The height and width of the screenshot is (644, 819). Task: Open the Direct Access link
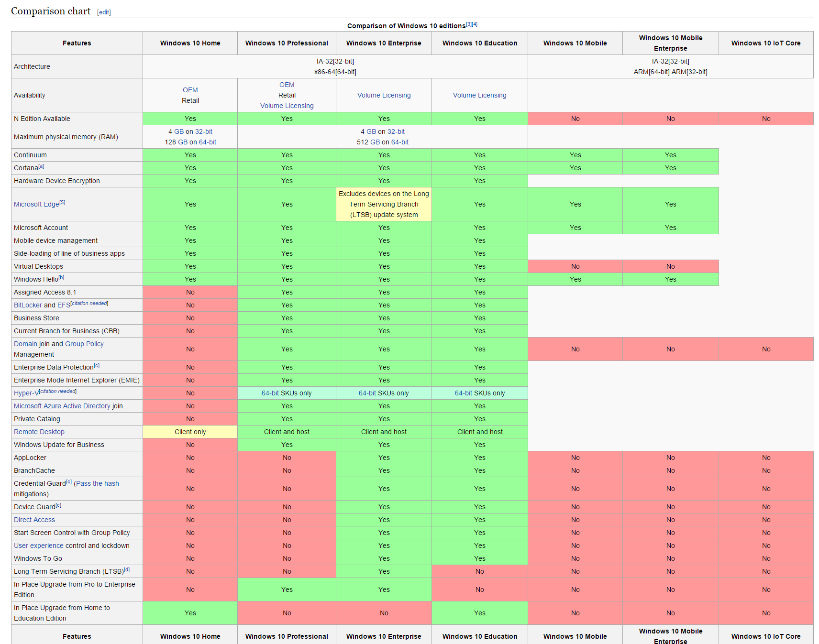tap(34, 520)
